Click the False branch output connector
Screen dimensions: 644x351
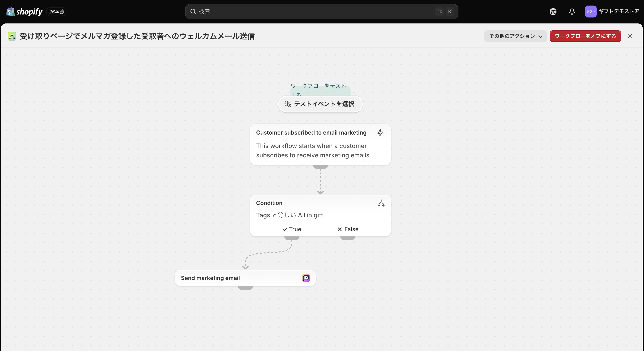(348, 238)
